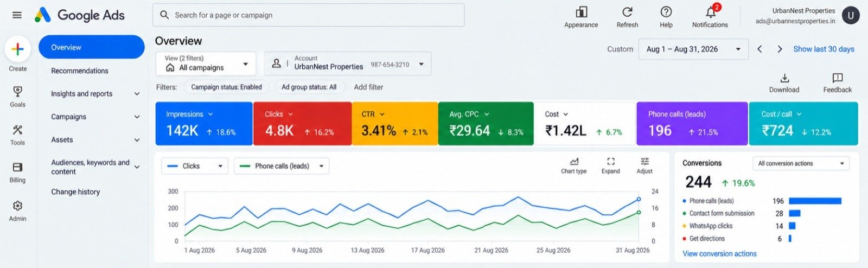
Task: Open the Notifications bell
Action: click(710, 17)
